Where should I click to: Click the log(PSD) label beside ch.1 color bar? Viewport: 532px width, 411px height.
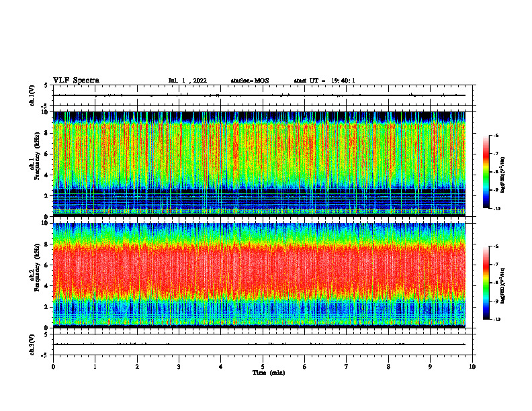[x=503, y=175]
